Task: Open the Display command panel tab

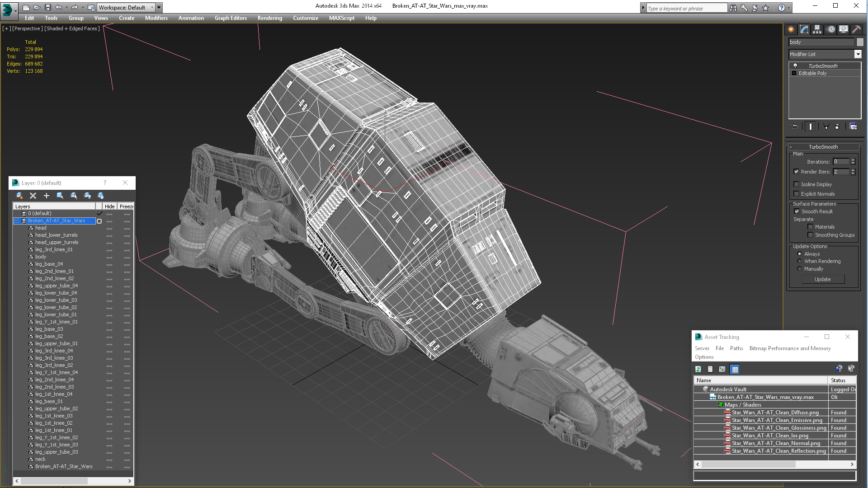Action: coord(844,29)
